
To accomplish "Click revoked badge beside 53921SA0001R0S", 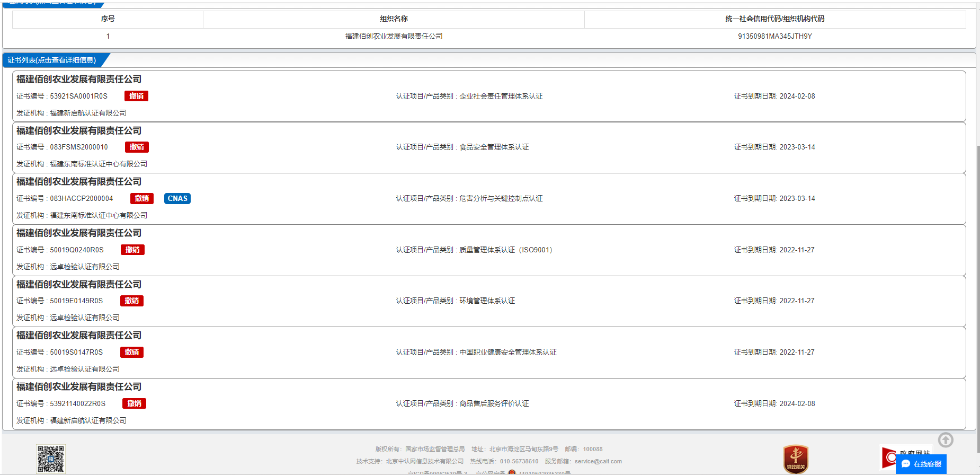I will (136, 96).
